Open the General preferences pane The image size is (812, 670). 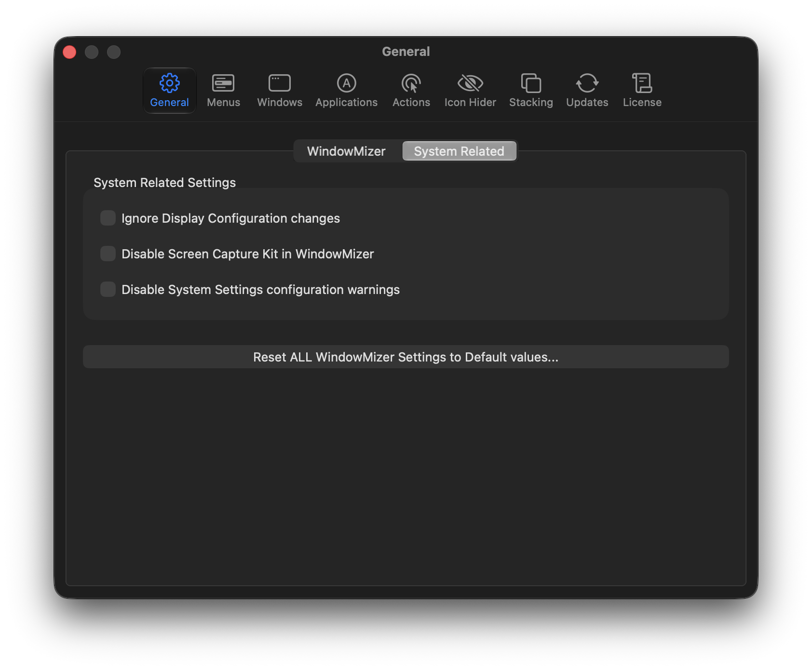(169, 91)
